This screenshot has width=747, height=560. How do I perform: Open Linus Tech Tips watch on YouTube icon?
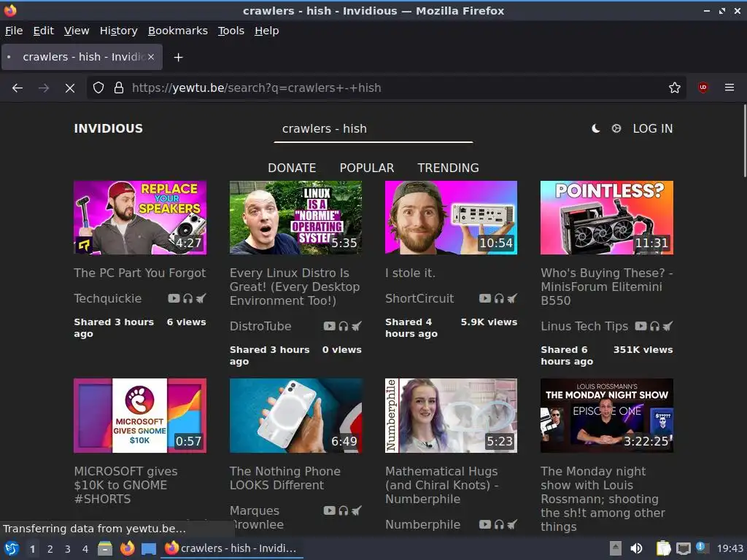pyautogui.click(x=640, y=326)
